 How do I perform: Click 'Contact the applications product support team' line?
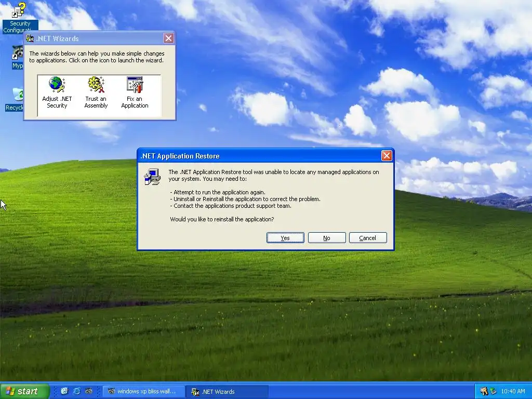[x=230, y=206]
